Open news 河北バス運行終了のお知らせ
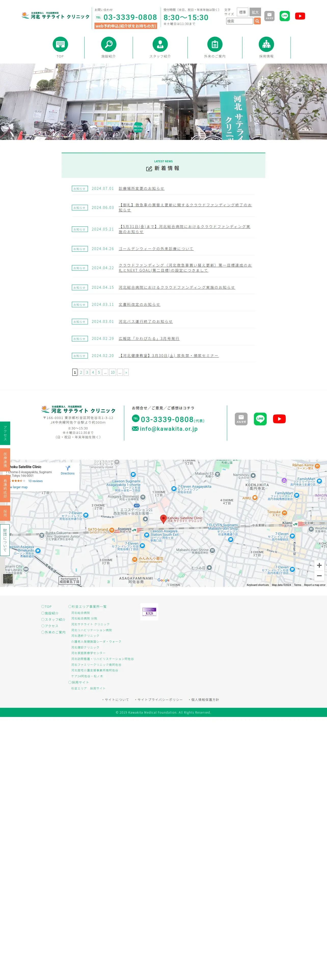The image size is (327, 980). click(x=145, y=322)
